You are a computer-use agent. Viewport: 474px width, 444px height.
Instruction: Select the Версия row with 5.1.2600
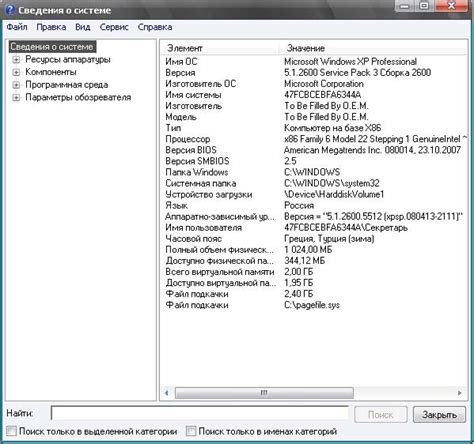coord(314,73)
